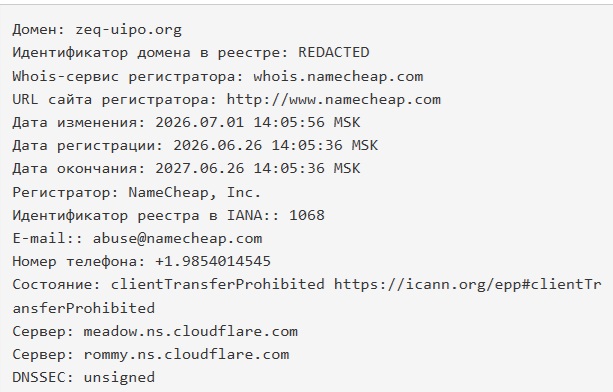Open the http://www.namecheap.com registrar URL
The image size is (613, 392).
(333, 99)
